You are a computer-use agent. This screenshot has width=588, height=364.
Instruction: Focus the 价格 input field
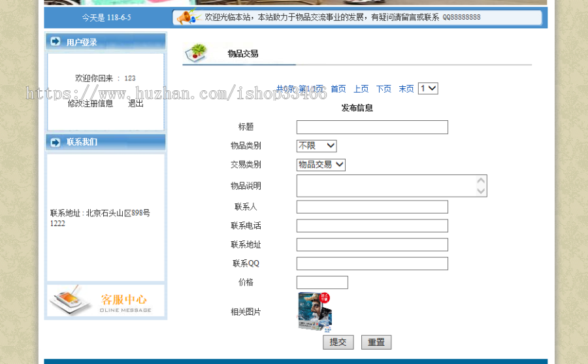(x=322, y=282)
